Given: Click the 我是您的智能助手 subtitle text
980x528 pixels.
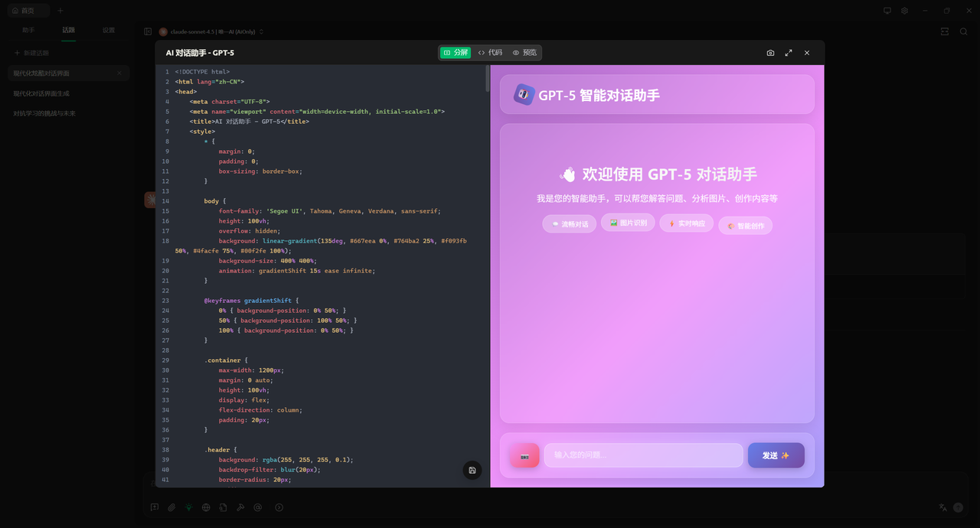Looking at the screenshot, I should point(657,198).
